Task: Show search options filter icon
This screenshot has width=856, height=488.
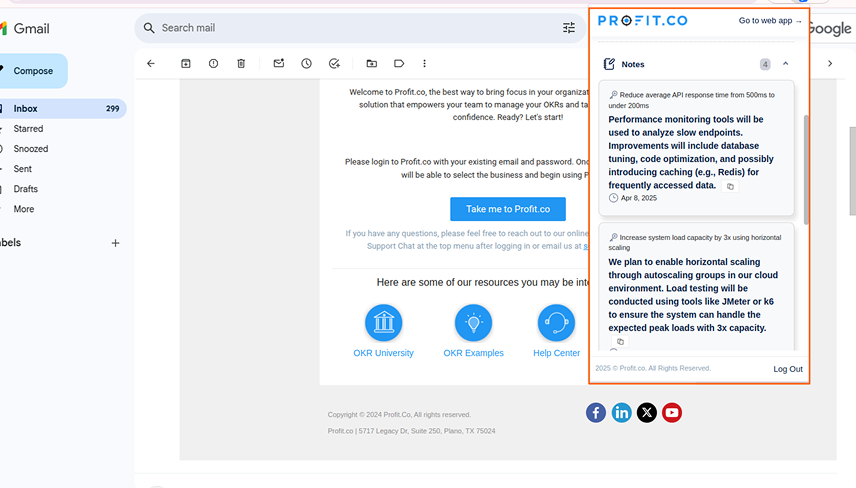Action: pos(569,28)
